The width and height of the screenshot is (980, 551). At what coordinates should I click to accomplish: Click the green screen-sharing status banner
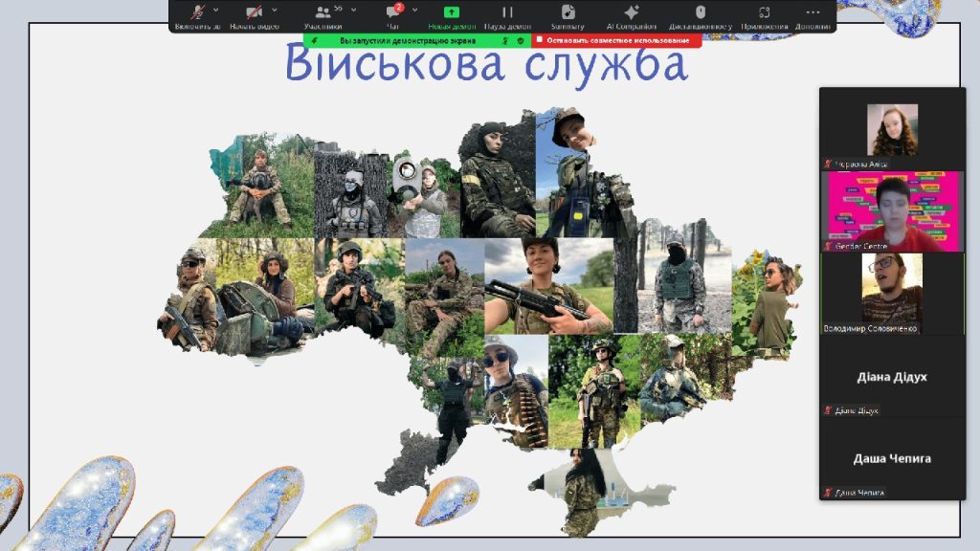pos(417,40)
